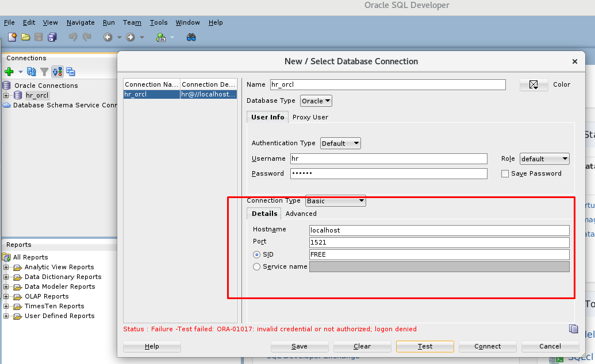Open the Run menu
Screen dimensions: 595x364
coord(109,22)
